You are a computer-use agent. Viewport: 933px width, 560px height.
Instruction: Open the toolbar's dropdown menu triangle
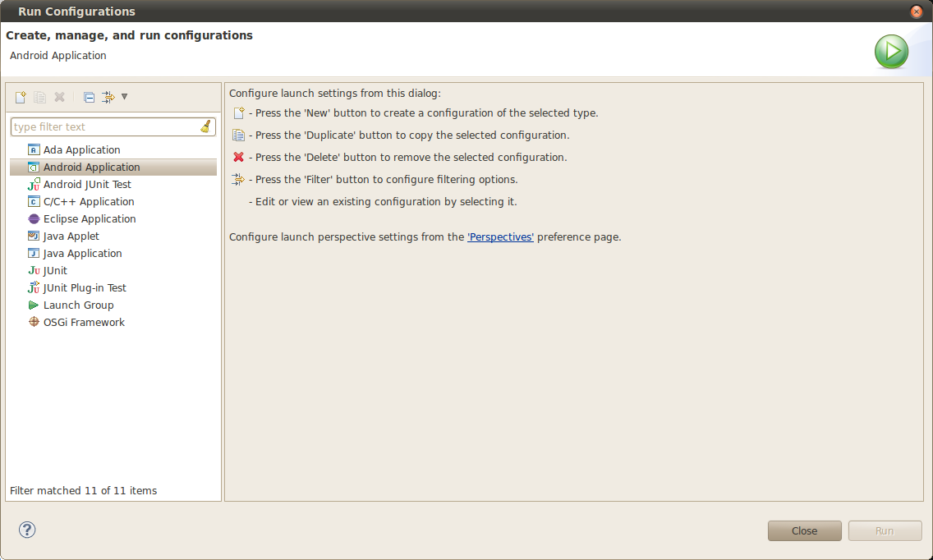coord(125,97)
